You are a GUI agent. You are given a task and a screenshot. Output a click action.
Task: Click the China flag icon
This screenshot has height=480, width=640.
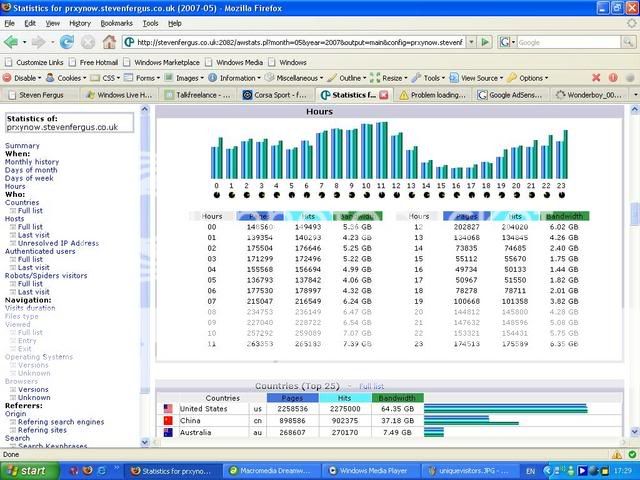coord(169,422)
